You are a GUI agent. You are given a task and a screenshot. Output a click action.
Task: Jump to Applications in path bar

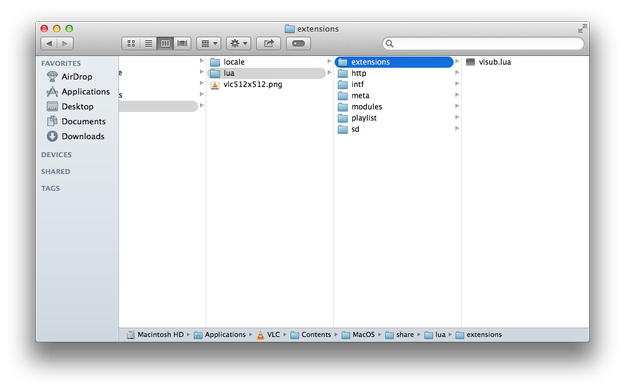[220, 335]
